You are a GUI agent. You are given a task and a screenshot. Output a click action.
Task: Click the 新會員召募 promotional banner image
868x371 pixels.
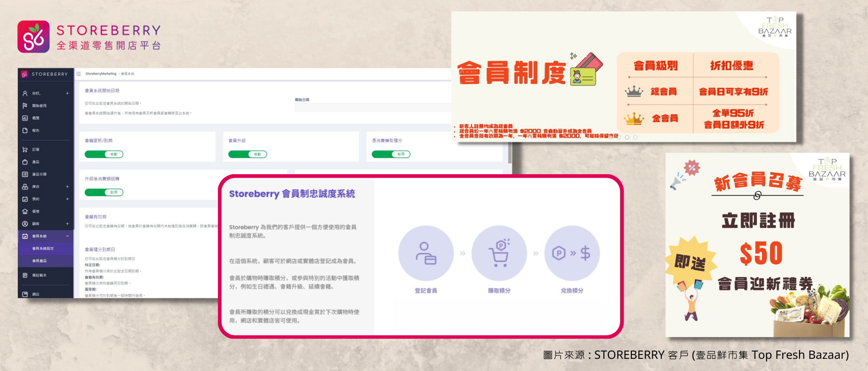[757, 245]
